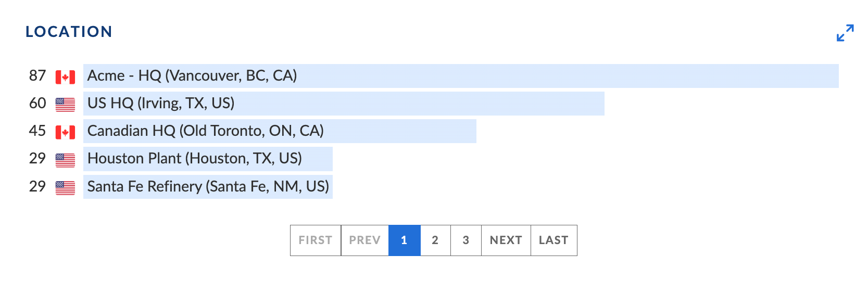Click the US flag beside US HQ Irving
Image resolution: width=868 pixels, height=293 pixels.
(65, 105)
